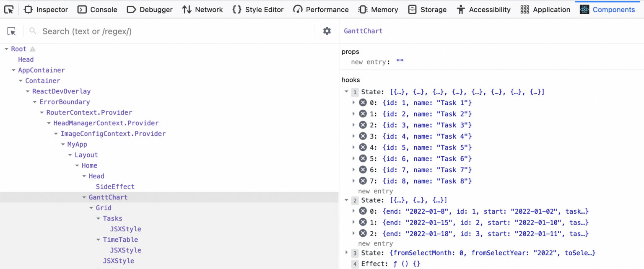This screenshot has height=269, width=644.
Task: Open the Performance panel
Action: click(x=321, y=9)
